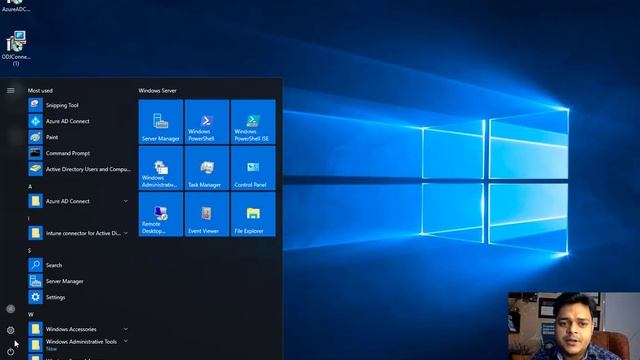Open Active Directory Users and Computers

tap(80, 169)
